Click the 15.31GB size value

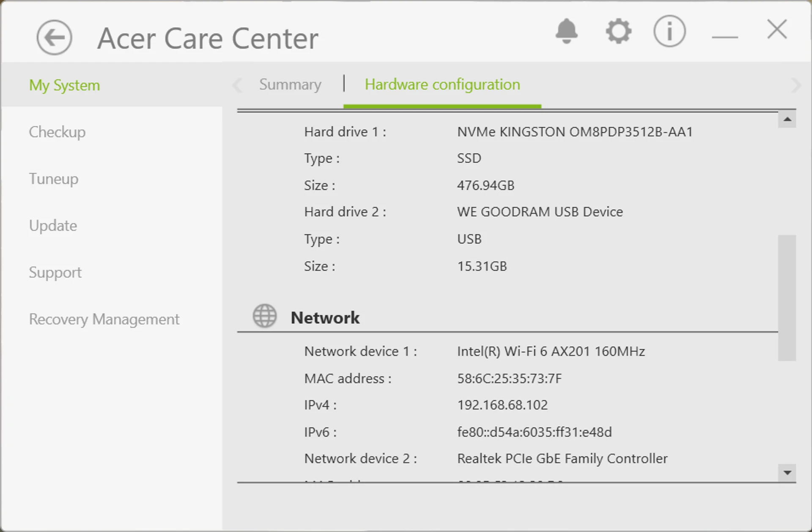coord(482,266)
